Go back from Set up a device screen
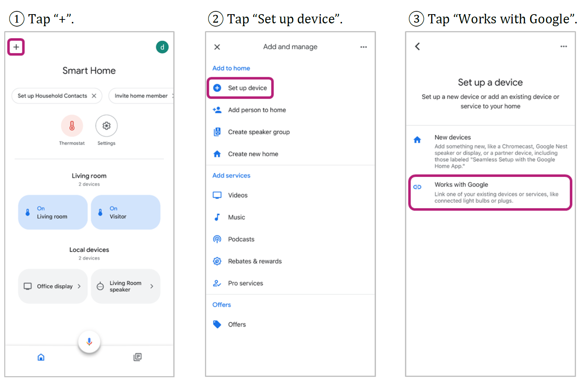Screen dimensions: 588x379 point(418,46)
